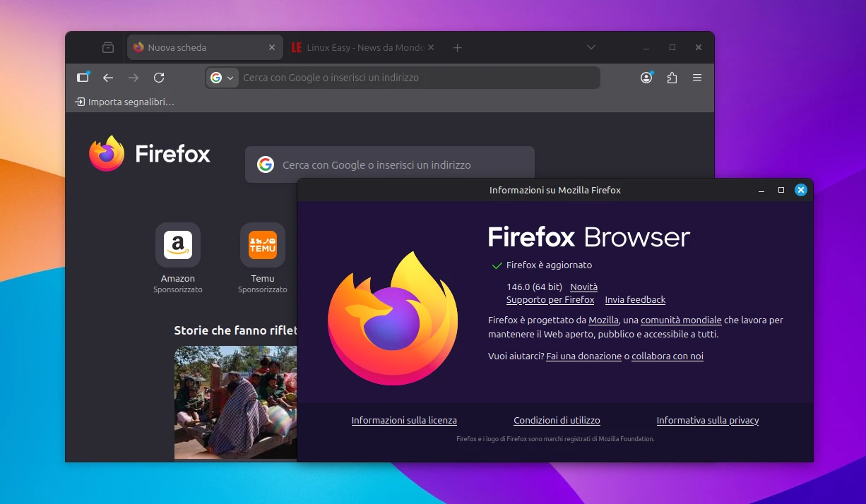Click the forward navigation arrow
Screen dimensions: 866x504
tap(134, 78)
